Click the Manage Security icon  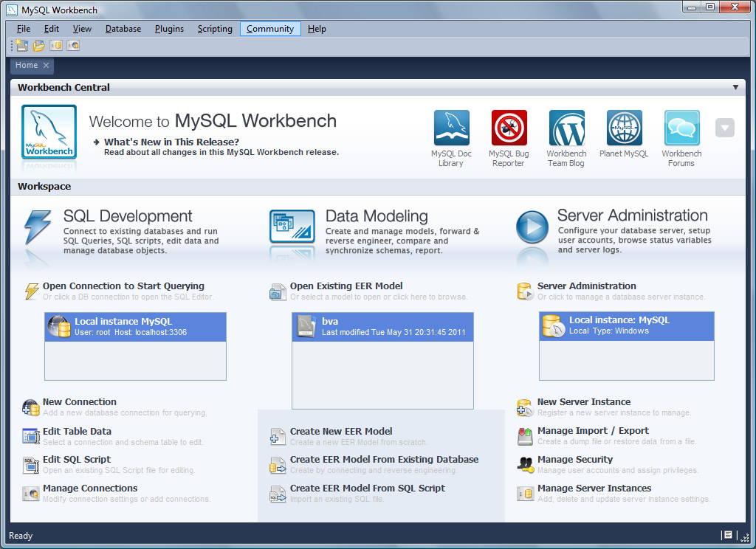525,465
